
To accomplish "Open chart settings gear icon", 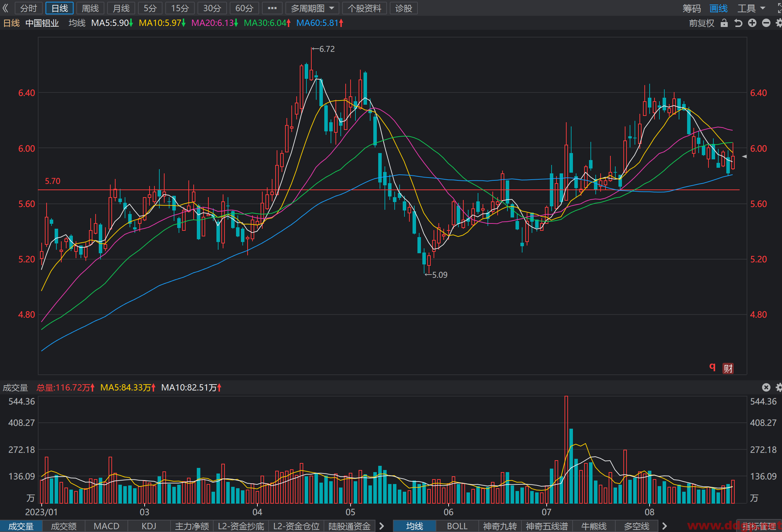I will point(779,23).
